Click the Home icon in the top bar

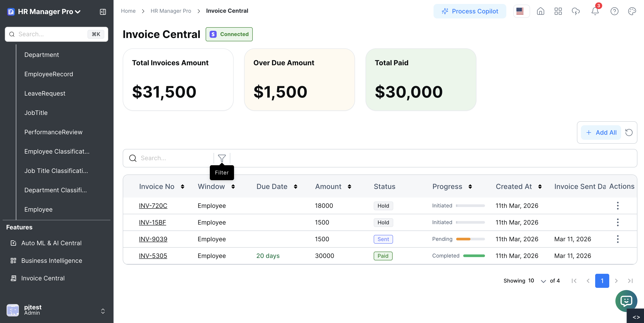[x=540, y=11]
